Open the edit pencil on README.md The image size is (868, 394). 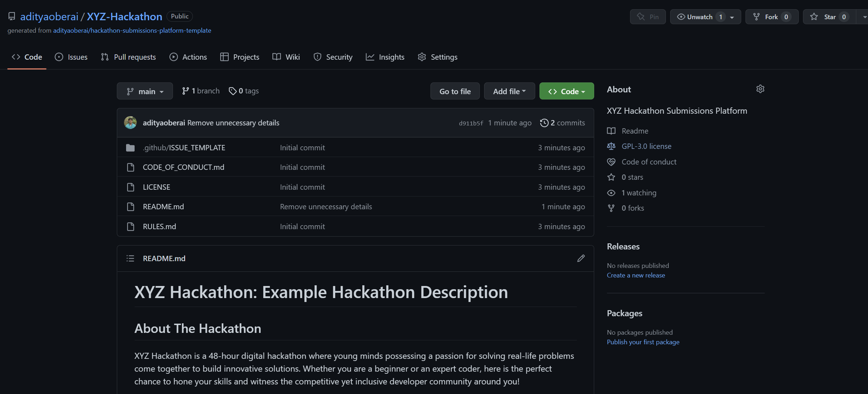581,258
